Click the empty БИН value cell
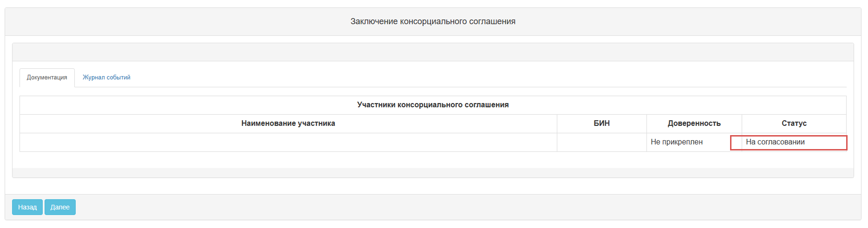868x228 pixels. coord(601,142)
